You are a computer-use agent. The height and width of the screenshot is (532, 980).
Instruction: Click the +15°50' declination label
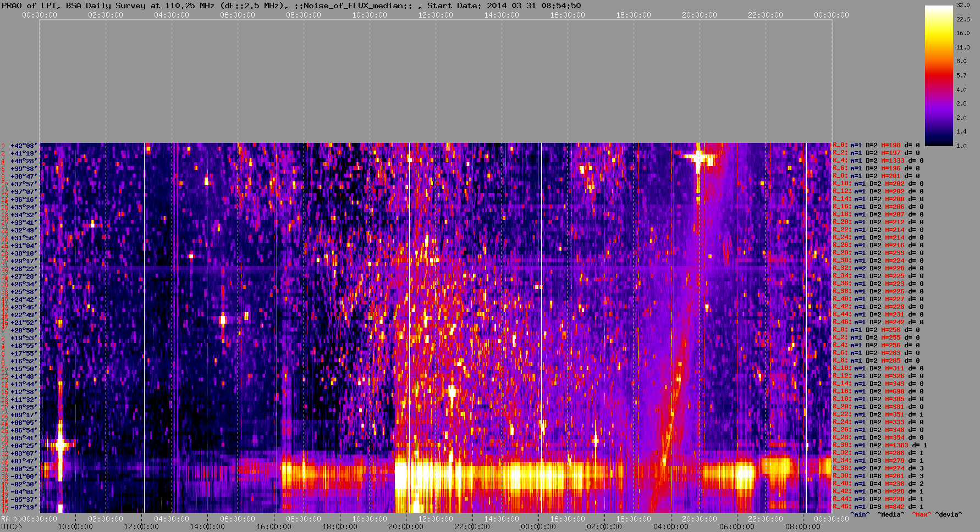[x=24, y=369]
